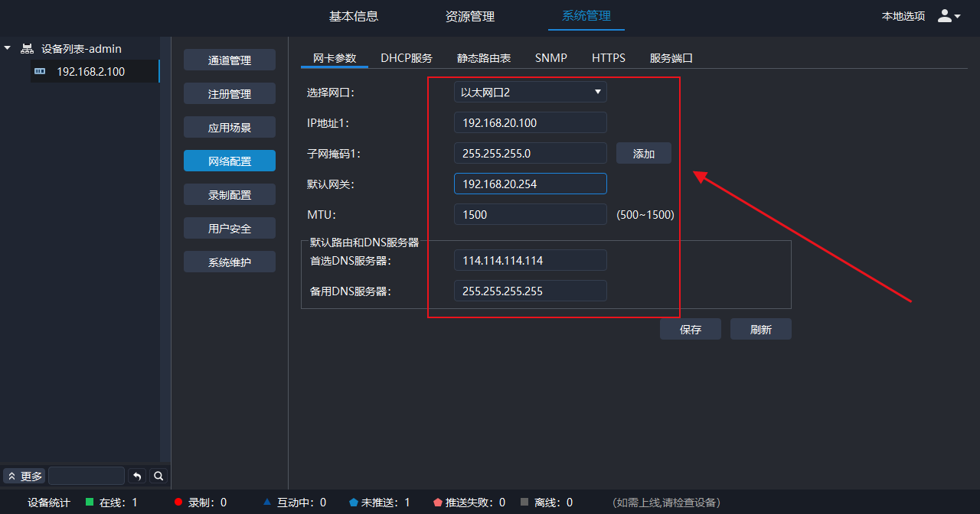
Task: Click the 保存 button
Action: (x=691, y=329)
